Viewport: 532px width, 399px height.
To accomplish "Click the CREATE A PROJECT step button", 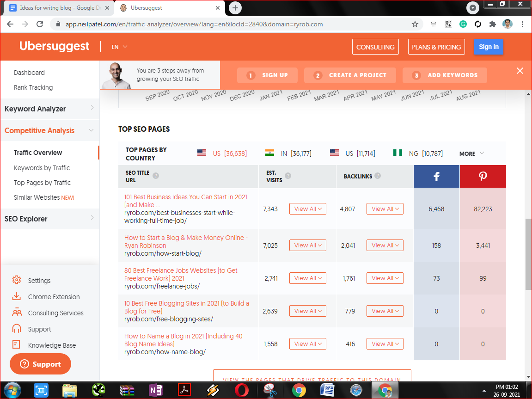I will click(x=350, y=75).
